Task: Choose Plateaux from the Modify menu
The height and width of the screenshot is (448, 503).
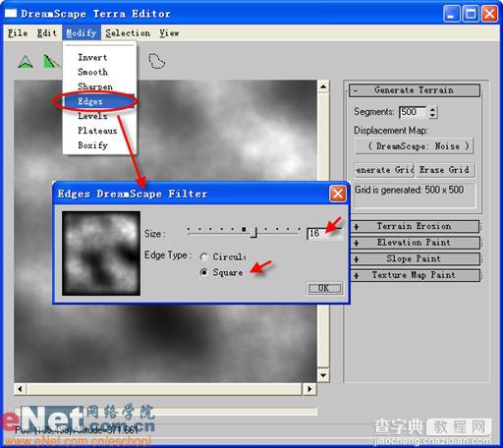Action: (x=99, y=131)
